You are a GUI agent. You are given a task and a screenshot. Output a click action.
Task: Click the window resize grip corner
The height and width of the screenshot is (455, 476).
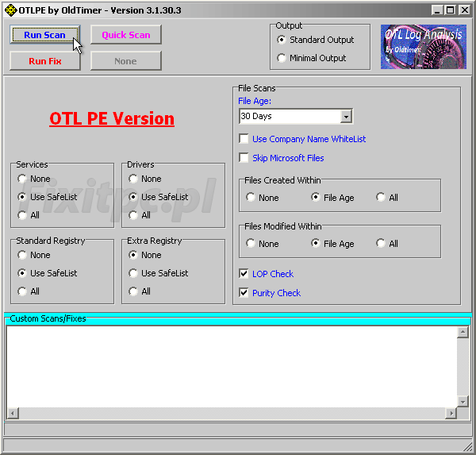(x=468, y=447)
